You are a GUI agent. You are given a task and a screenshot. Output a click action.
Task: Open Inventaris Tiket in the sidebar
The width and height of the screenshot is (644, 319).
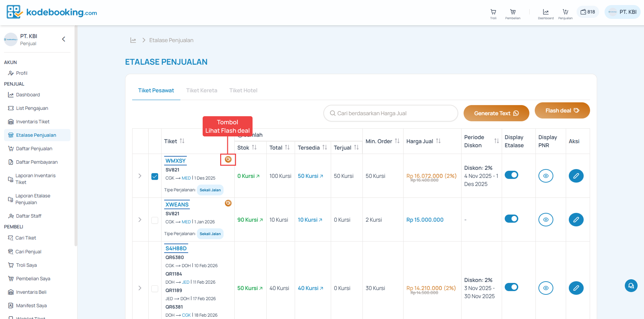click(x=33, y=122)
